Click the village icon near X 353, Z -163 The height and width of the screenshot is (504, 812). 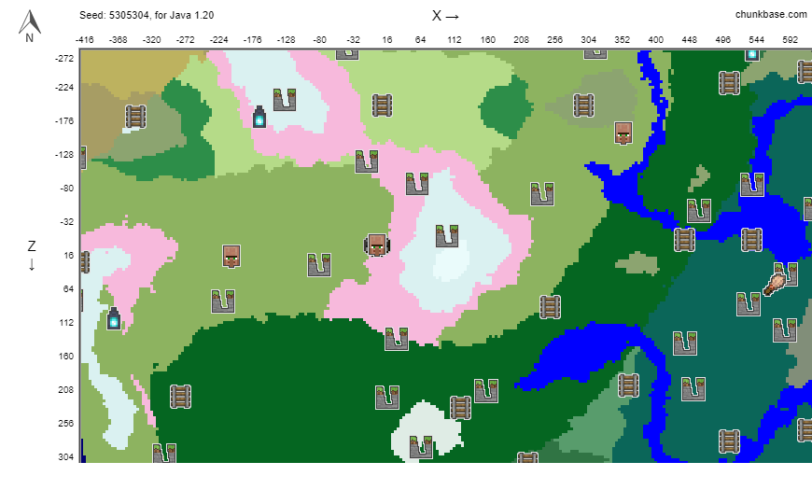click(623, 133)
